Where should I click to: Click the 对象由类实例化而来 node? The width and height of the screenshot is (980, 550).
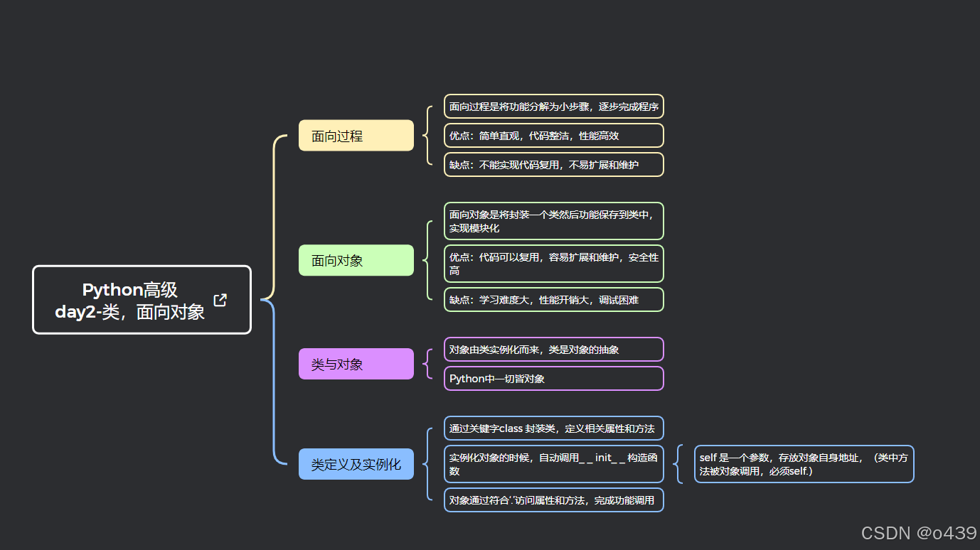[x=553, y=349]
